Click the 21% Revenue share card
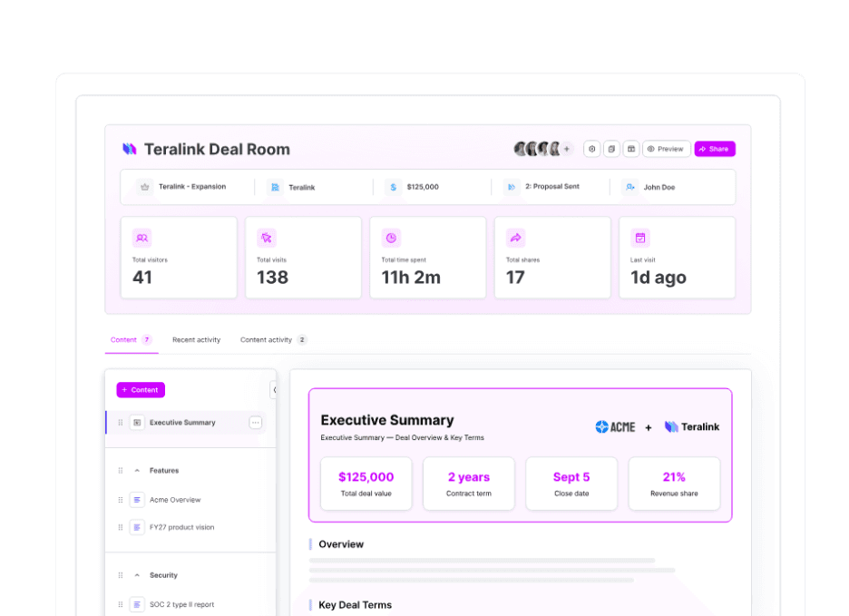 pos(674,484)
